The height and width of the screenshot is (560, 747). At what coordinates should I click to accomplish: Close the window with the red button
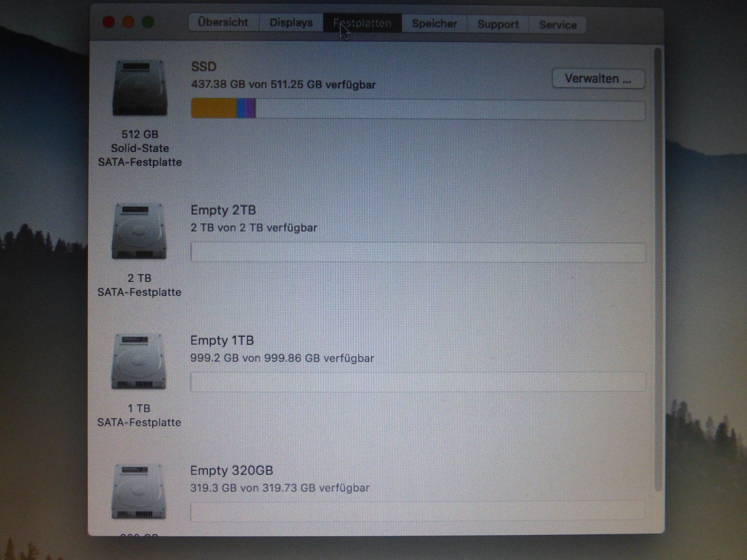(x=109, y=22)
